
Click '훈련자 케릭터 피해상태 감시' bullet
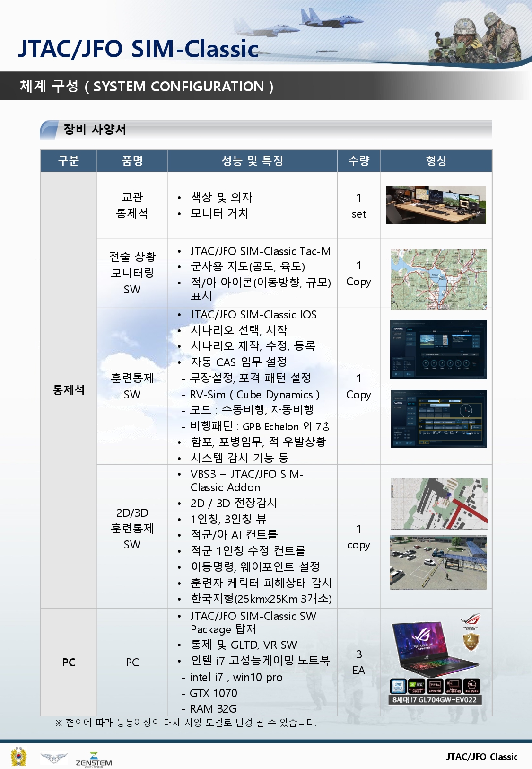pyautogui.click(x=261, y=583)
